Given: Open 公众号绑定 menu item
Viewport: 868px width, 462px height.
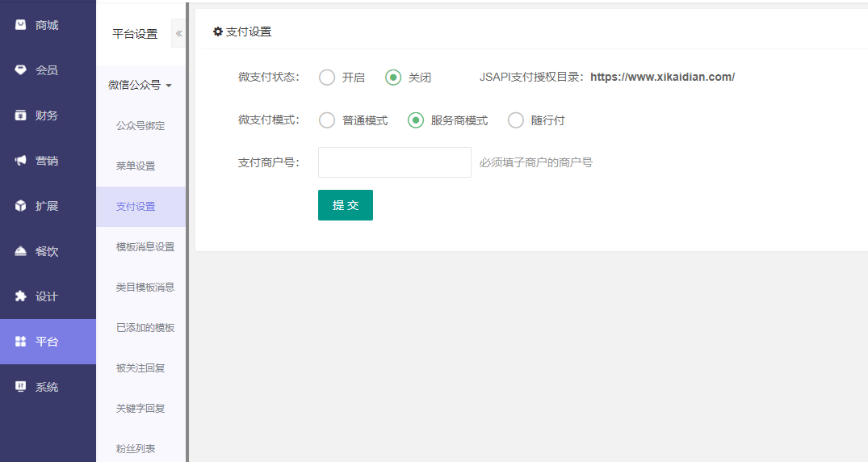Looking at the screenshot, I should 140,126.
